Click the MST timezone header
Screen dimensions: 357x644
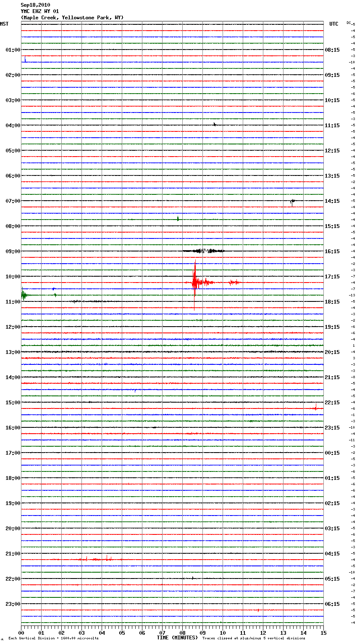pos(4,24)
